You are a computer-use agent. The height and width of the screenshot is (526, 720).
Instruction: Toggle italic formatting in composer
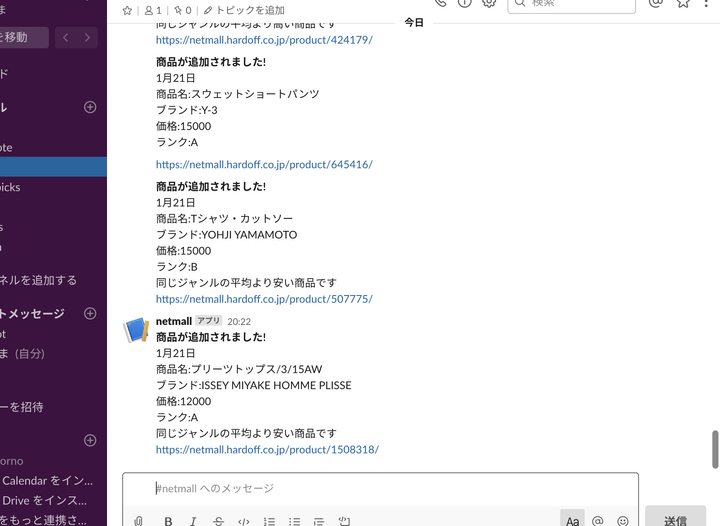pos(193,521)
